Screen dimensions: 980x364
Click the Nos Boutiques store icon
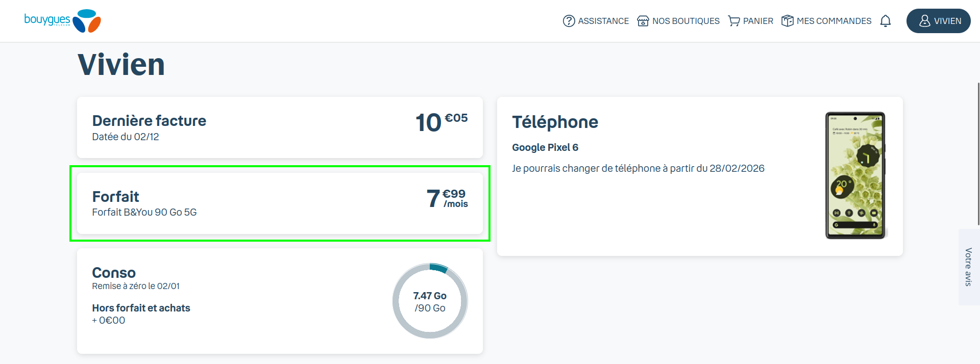643,21
